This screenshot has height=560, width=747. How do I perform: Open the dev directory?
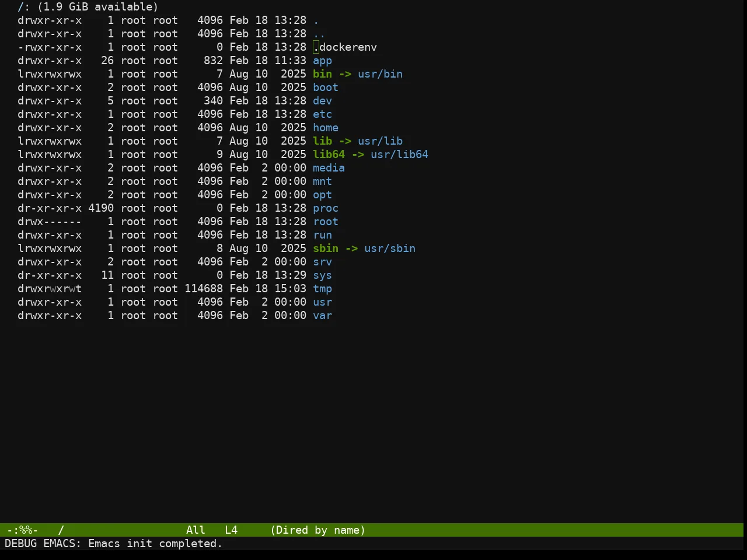(322, 101)
